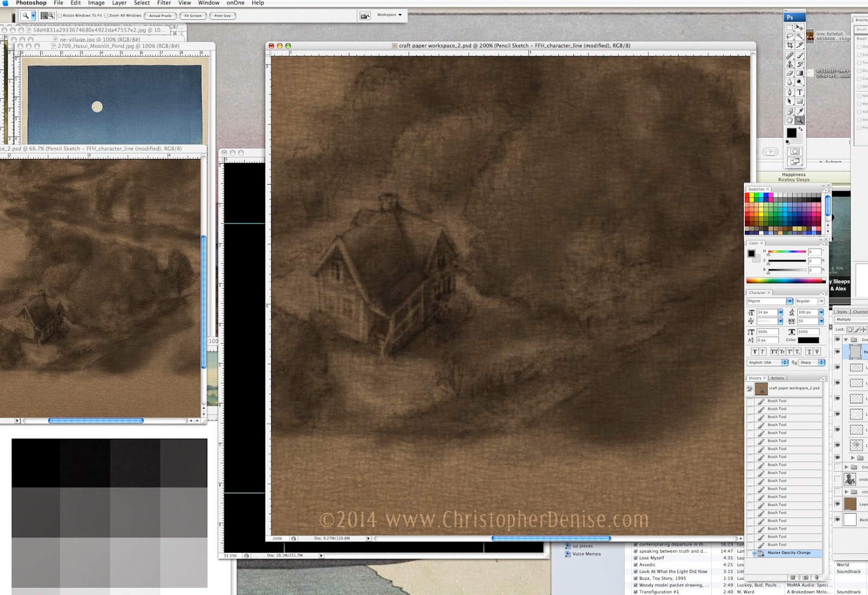Hide the selected Pencil Sketch layer
The height and width of the screenshot is (595, 868).
tap(838, 352)
